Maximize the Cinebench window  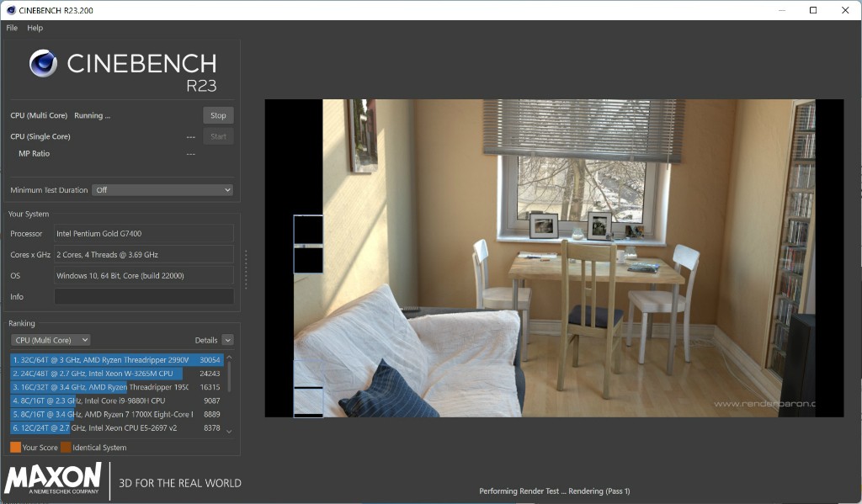(x=813, y=10)
